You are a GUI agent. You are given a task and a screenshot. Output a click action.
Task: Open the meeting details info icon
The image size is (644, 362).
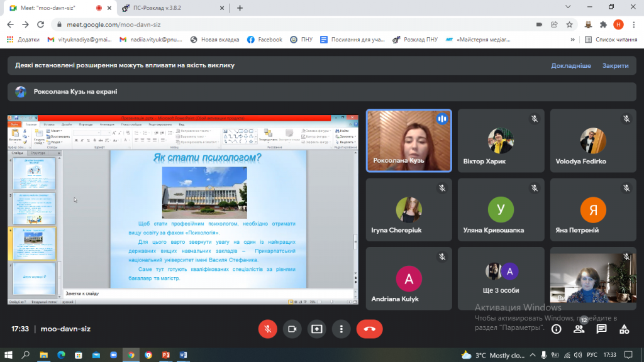(556, 329)
